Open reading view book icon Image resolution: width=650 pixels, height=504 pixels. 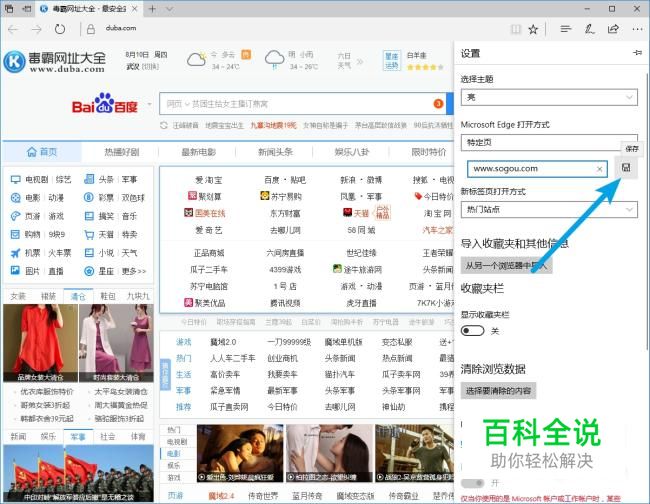[516, 29]
